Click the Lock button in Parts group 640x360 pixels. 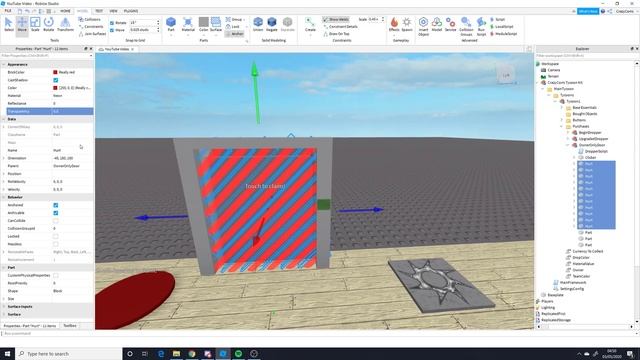(233, 27)
